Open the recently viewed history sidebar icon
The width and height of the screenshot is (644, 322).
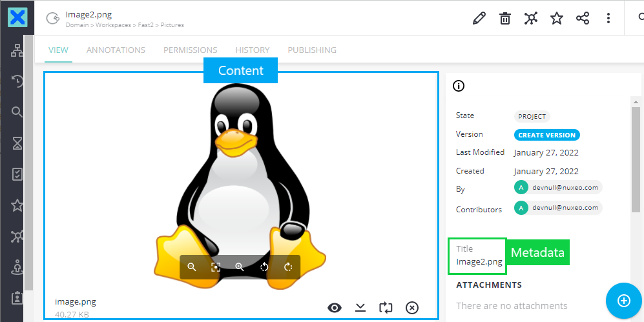[17, 81]
